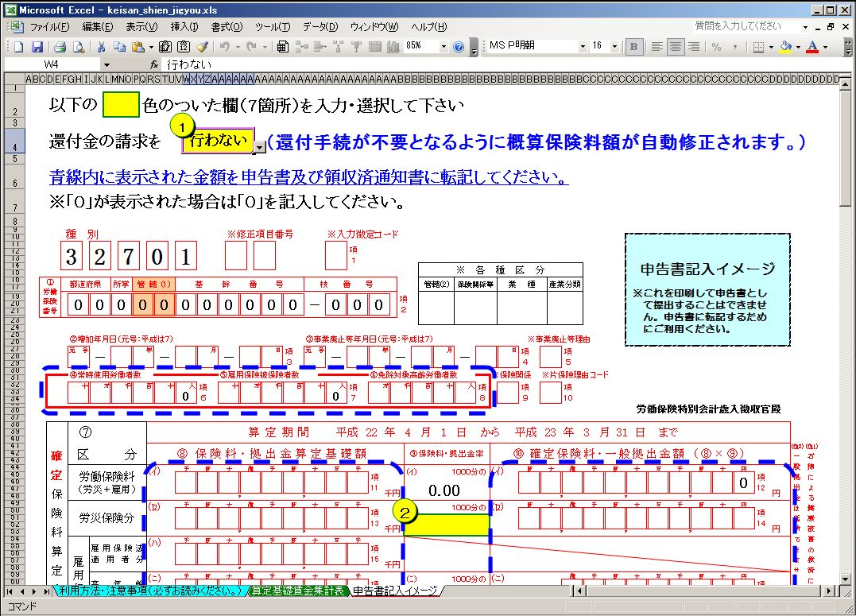
Task: Apply red font color A
Action: pyautogui.click(x=812, y=46)
